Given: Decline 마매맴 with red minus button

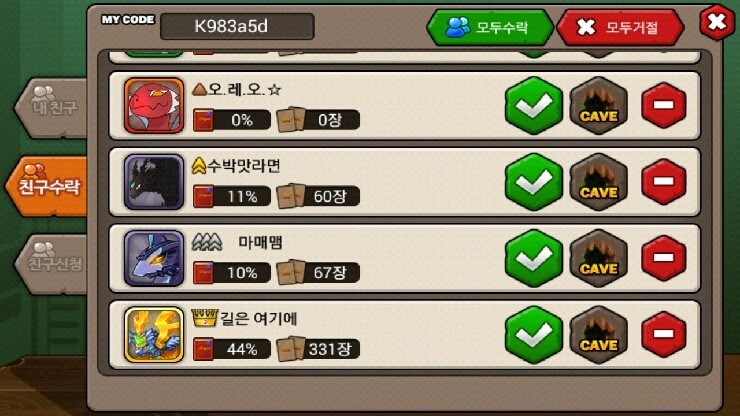Looking at the screenshot, I should point(664,258).
